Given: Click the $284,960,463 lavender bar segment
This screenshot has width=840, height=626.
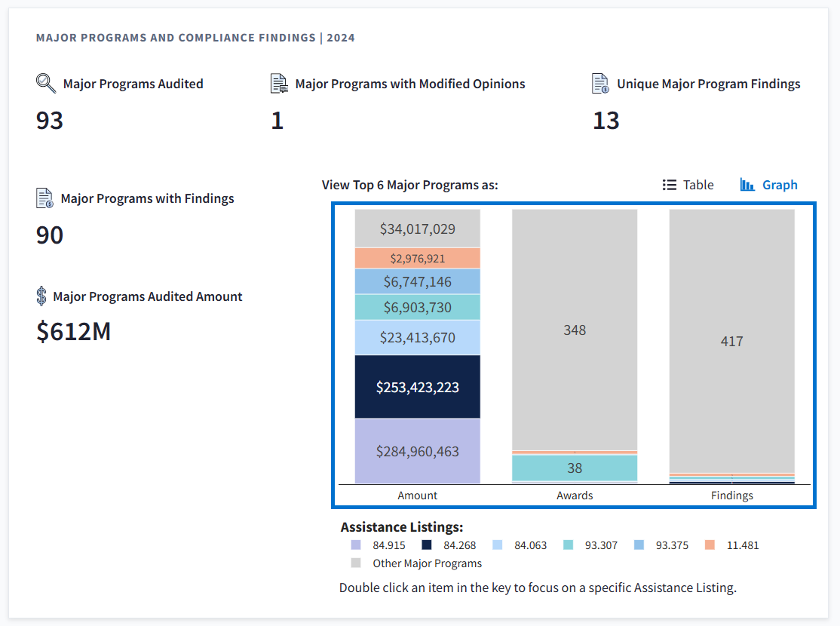Looking at the screenshot, I should [x=417, y=451].
